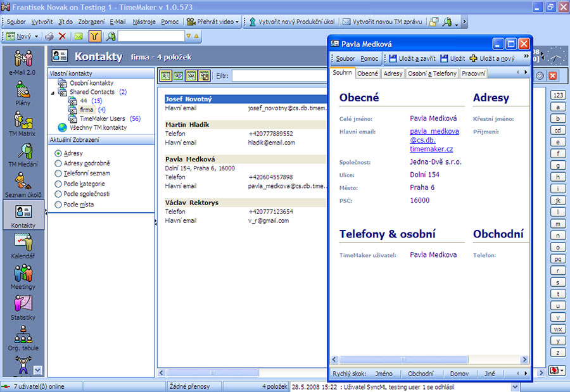
Task: Toggle the yellow funnel filter icon
Action: point(94,36)
